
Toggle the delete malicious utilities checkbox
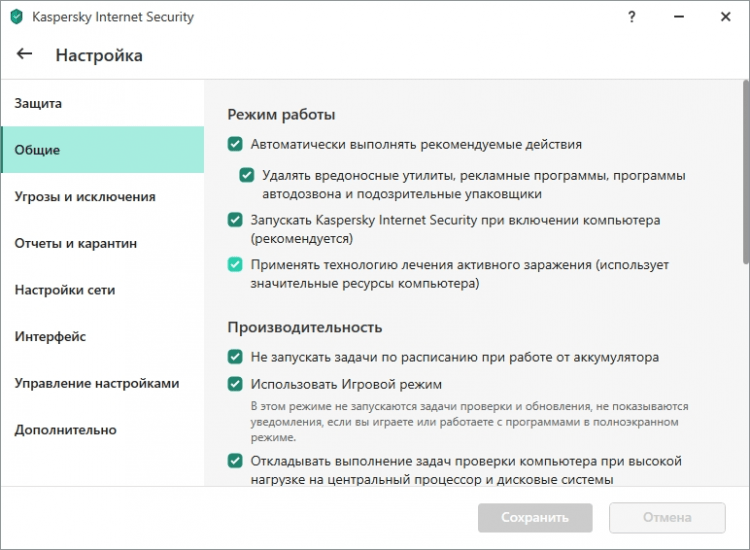[247, 175]
